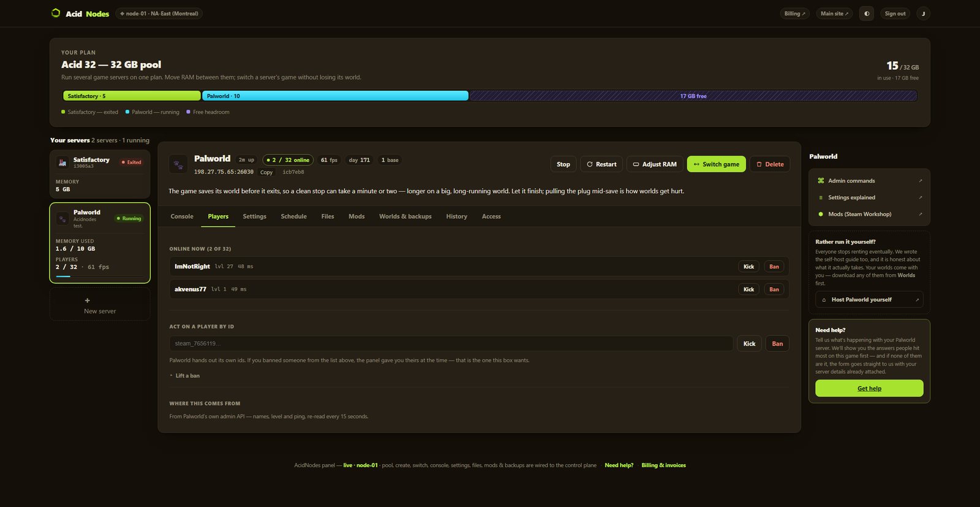The width and height of the screenshot is (980, 507).
Task: Open Admin commands guide
Action: click(x=869, y=181)
